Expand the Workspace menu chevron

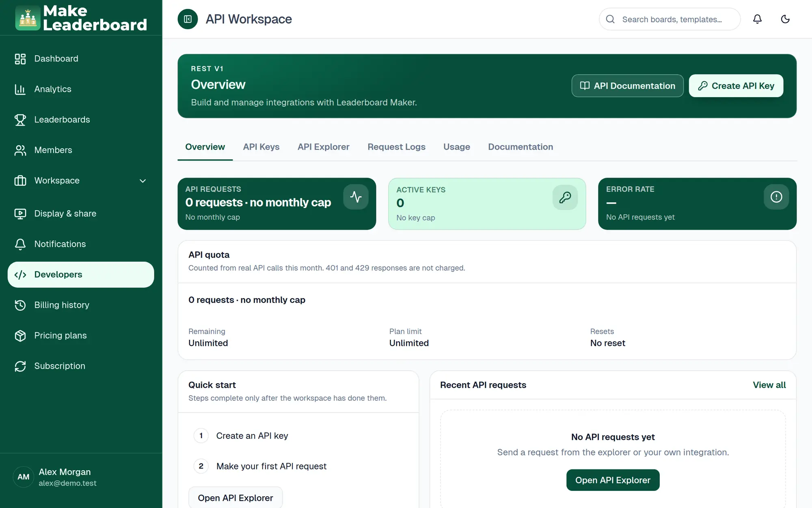pyautogui.click(x=143, y=181)
